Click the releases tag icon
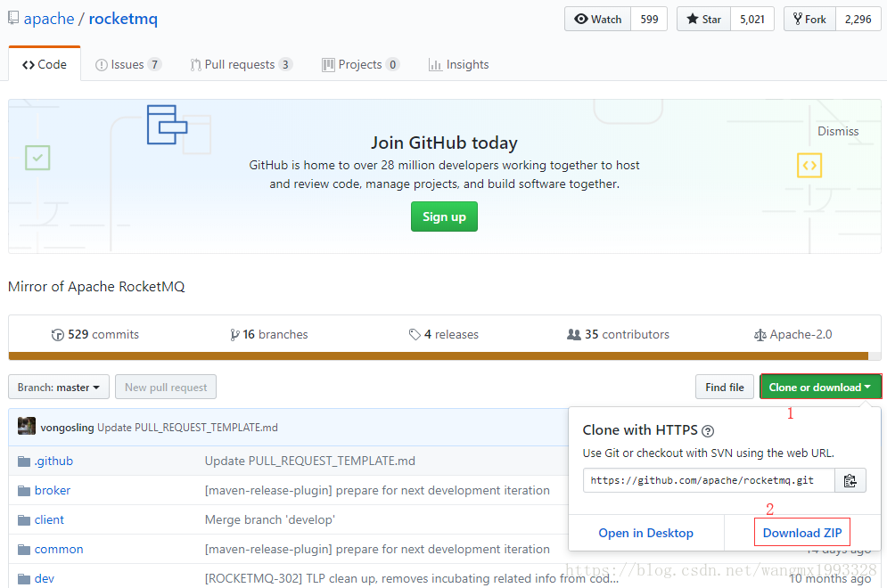 [x=415, y=335]
